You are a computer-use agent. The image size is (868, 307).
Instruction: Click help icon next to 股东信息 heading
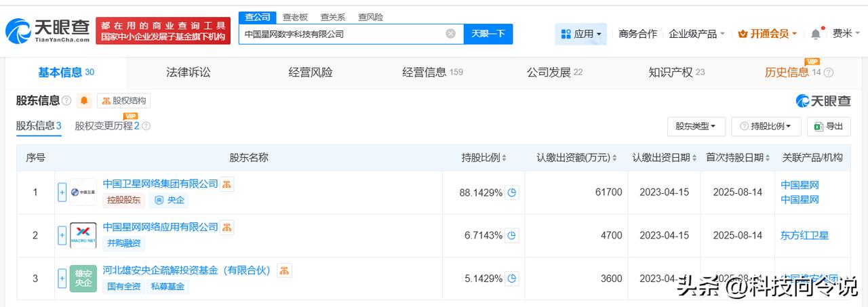pos(66,101)
